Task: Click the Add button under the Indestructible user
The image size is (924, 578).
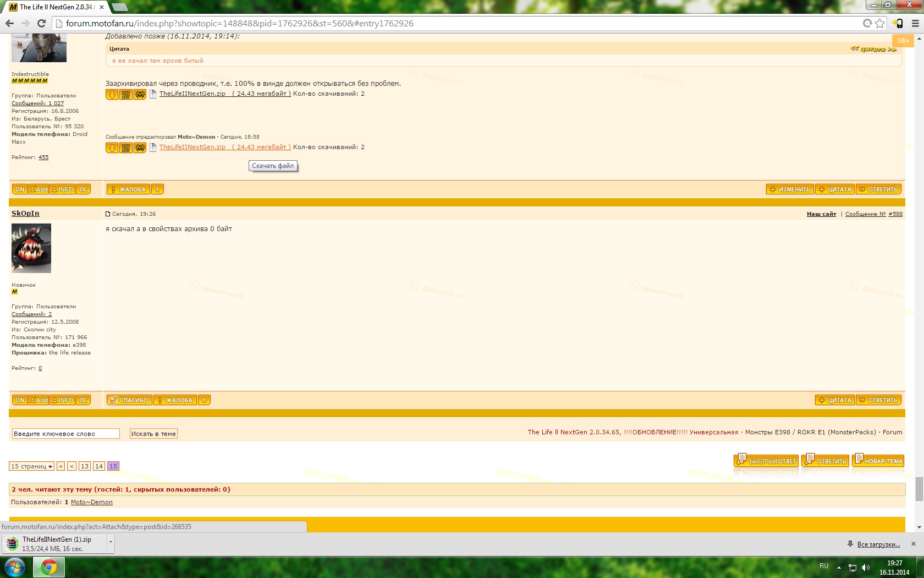Action: pos(38,189)
